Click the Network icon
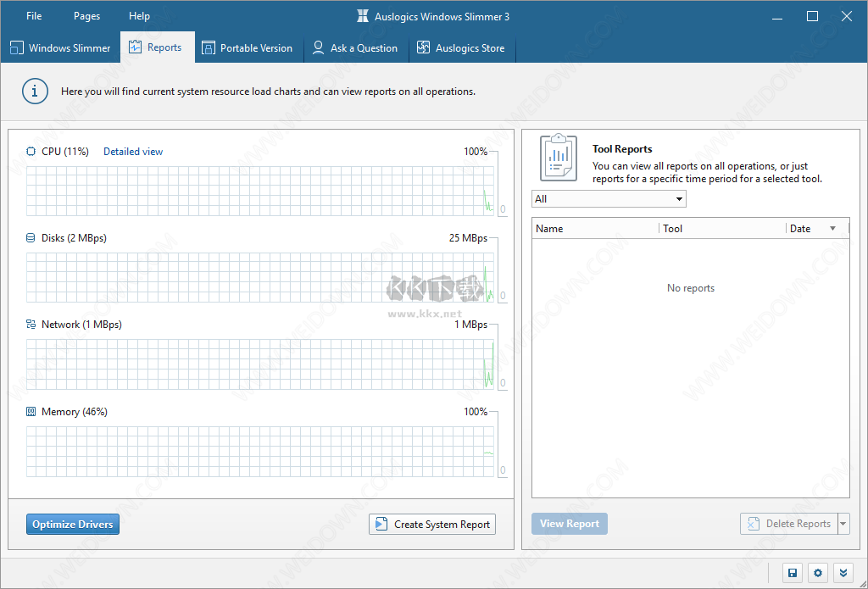Viewport: 868px width, 589px height. [31, 325]
